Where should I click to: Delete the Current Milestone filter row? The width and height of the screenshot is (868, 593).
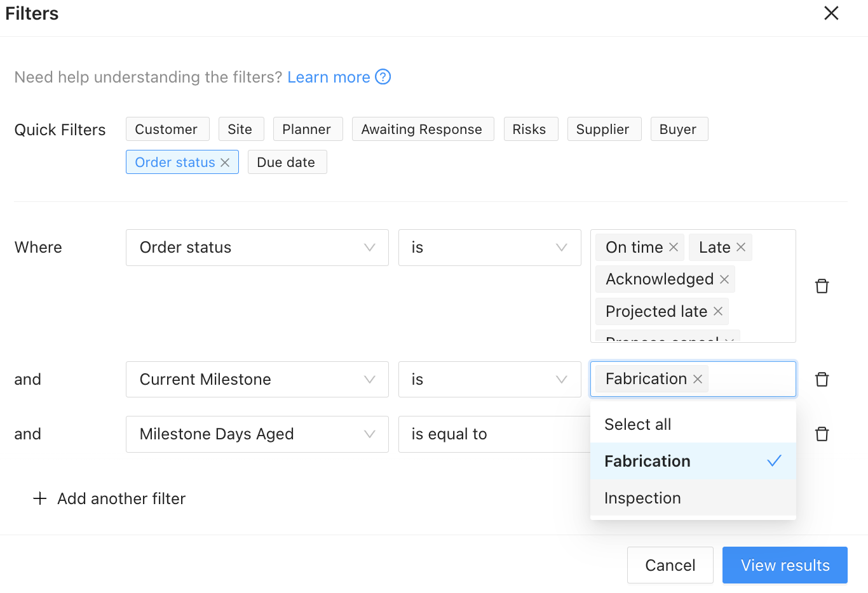[x=822, y=379]
